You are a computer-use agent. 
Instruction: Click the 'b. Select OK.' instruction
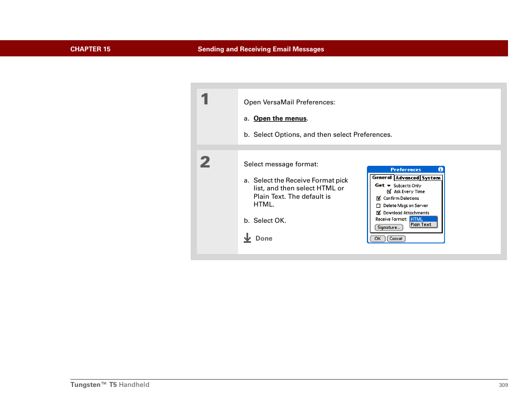265,221
